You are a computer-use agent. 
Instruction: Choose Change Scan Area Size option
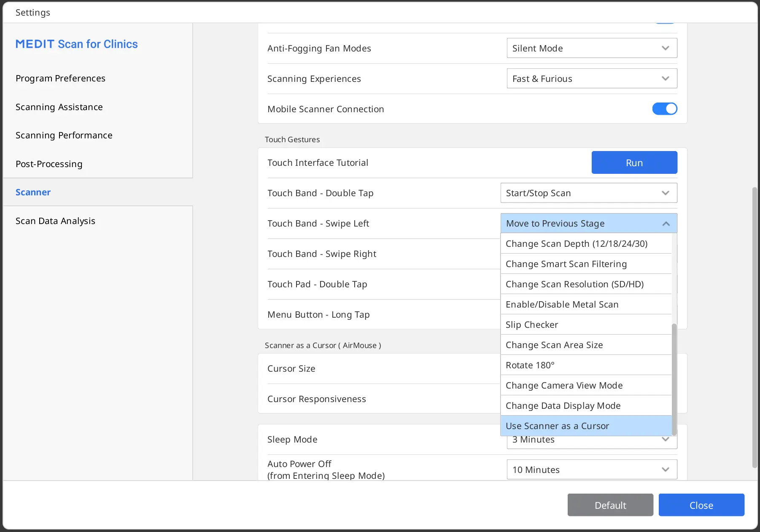[586, 345]
